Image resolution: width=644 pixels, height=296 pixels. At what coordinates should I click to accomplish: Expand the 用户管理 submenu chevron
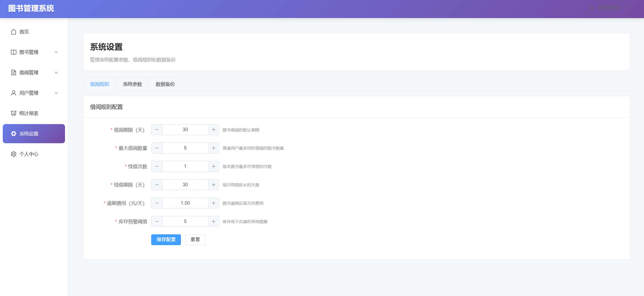(x=56, y=93)
